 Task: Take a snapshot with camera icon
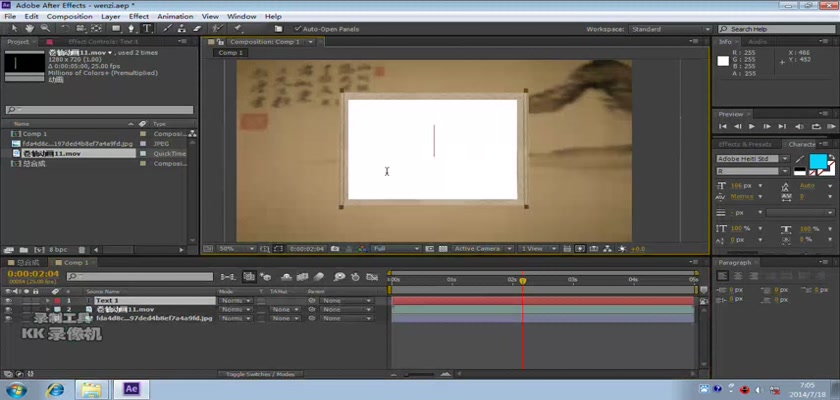click(335, 249)
